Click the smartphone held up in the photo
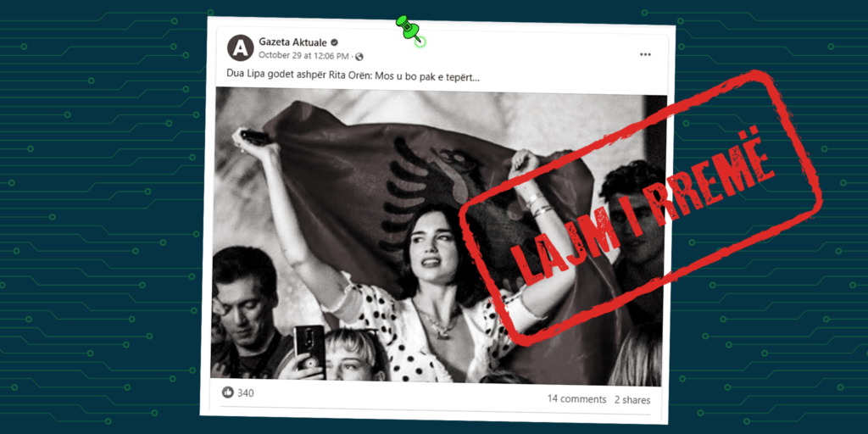This screenshot has width=868, height=434. tap(309, 351)
